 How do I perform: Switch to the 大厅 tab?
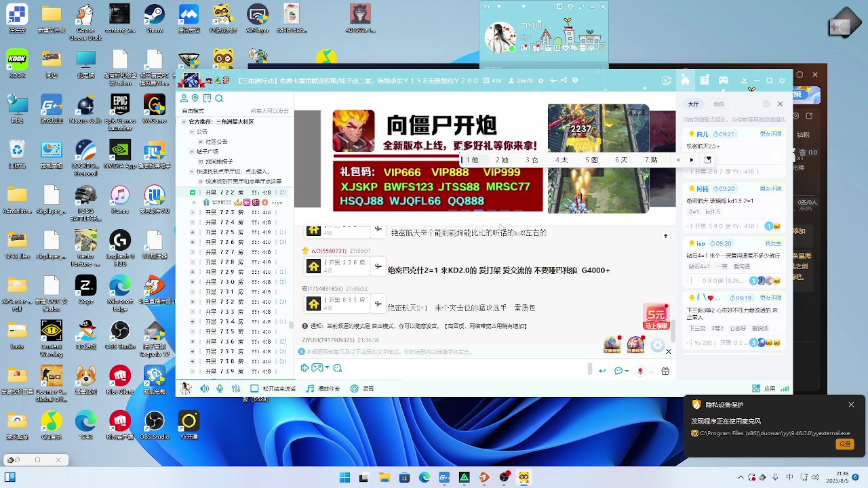coord(693,104)
